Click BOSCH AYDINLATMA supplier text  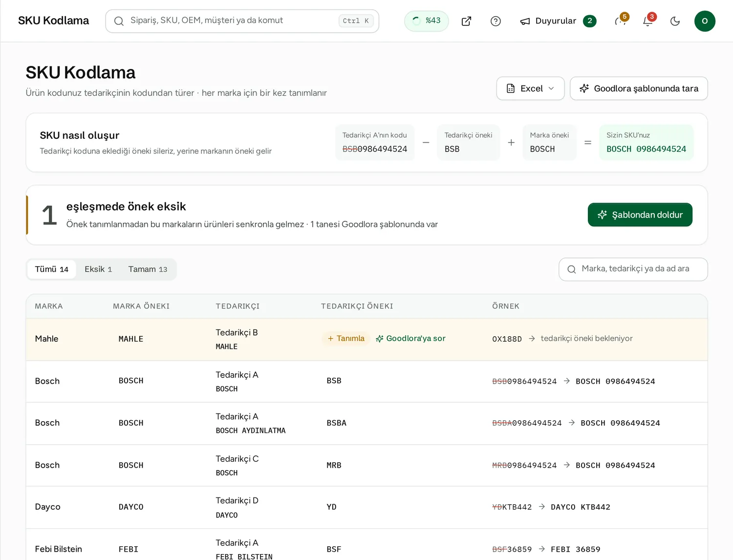pos(251,431)
